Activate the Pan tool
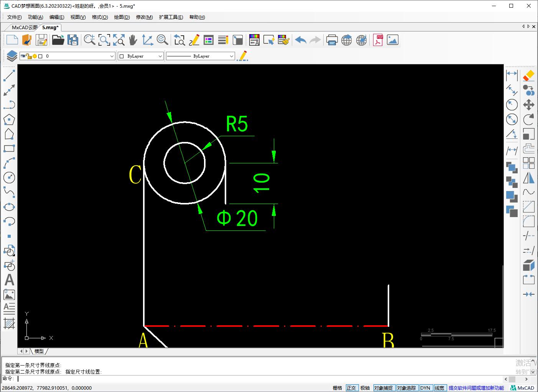The height and width of the screenshot is (392, 538). [x=133, y=40]
